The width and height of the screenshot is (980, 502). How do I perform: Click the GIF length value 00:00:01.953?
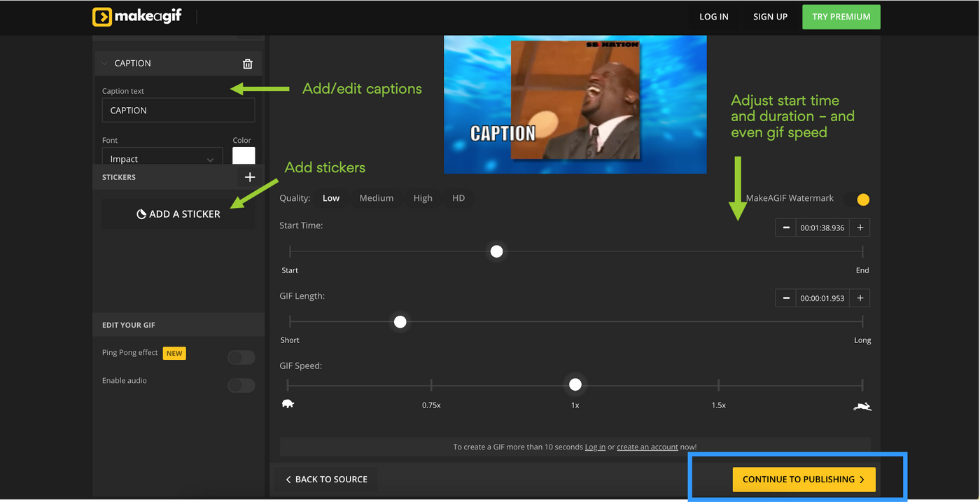822,298
